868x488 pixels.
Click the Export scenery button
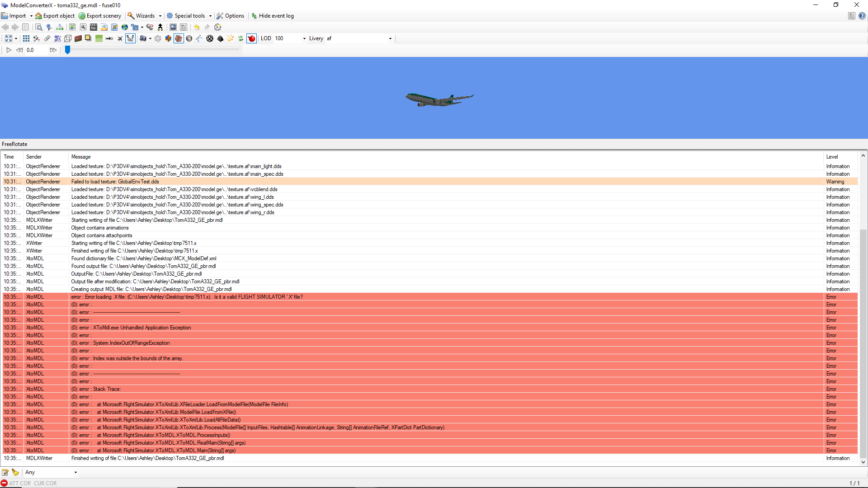[103, 16]
